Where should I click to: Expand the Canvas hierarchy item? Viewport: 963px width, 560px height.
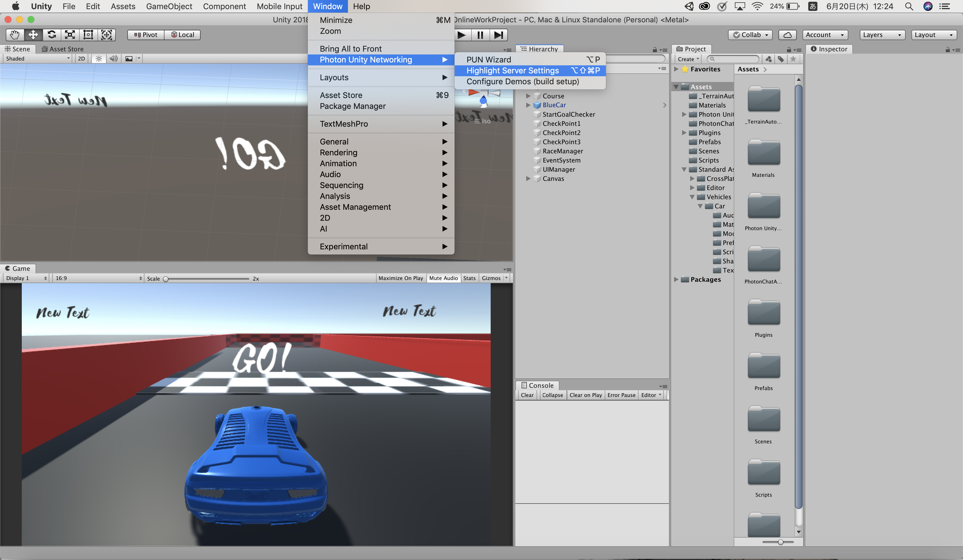528,178
